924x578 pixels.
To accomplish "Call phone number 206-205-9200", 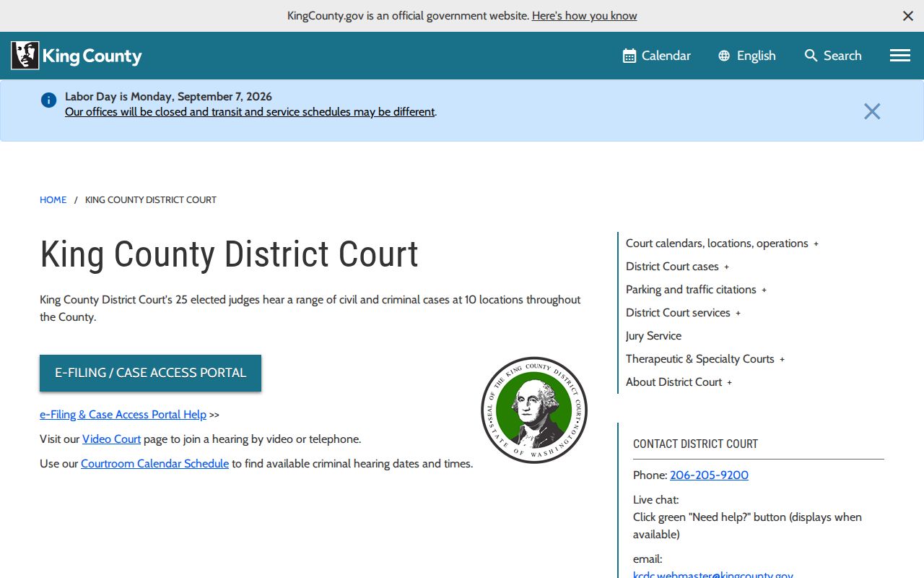I will pos(709,475).
